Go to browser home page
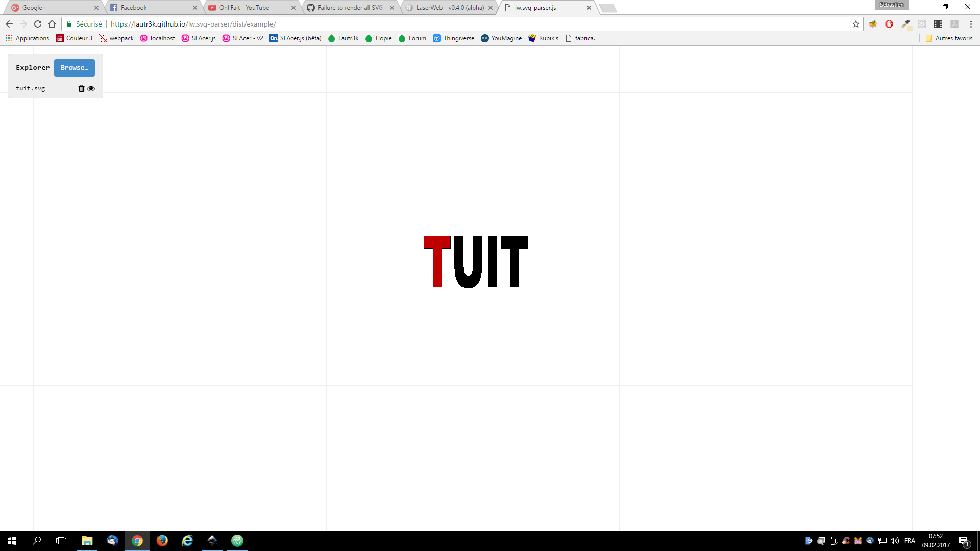 click(52, 24)
